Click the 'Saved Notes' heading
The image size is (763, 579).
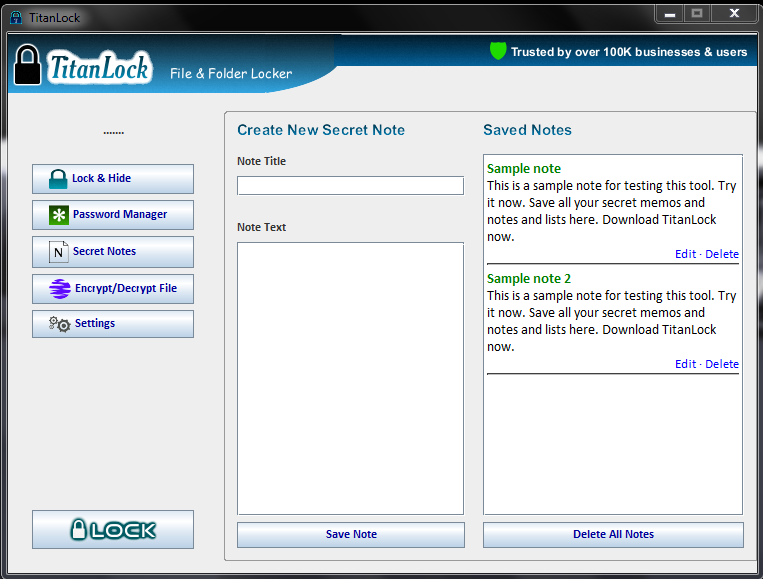tap(527, 130)
